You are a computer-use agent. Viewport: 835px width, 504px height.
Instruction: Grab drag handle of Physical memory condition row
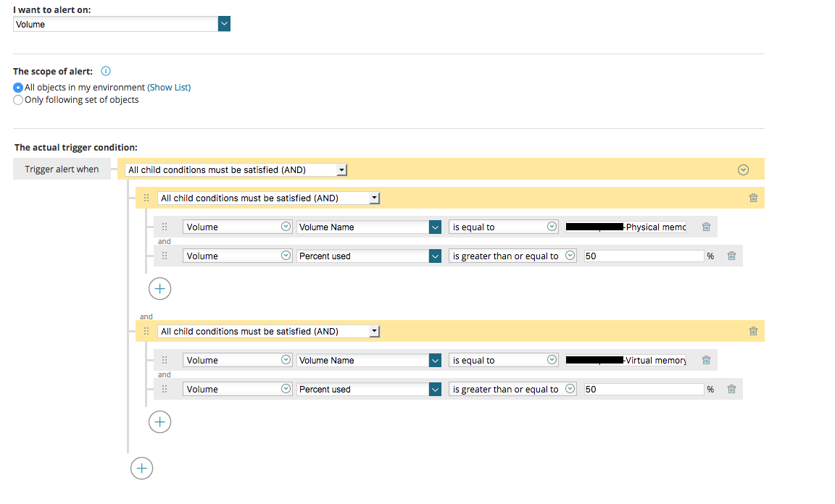tap(165, 227)
